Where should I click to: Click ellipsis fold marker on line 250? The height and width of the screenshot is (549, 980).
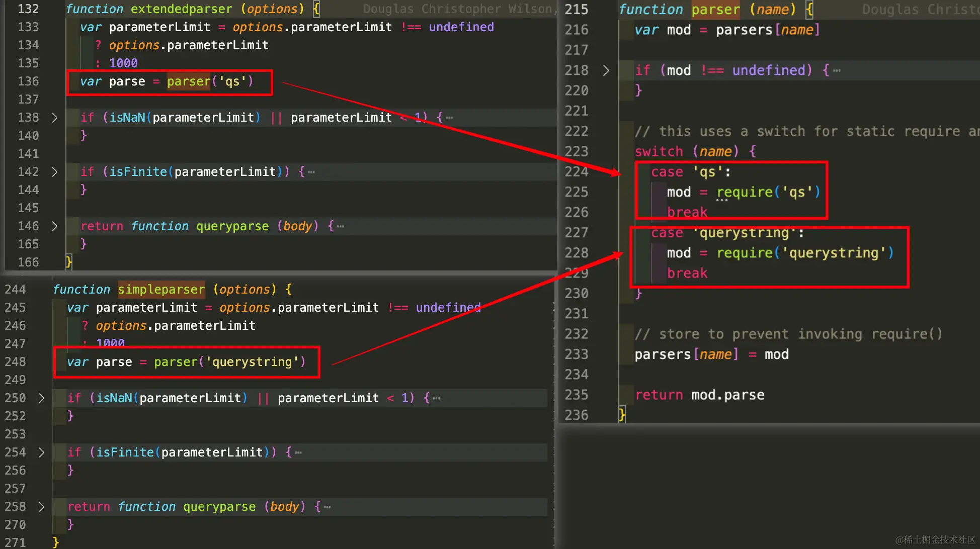pyautogui.click(x=436, y=398)
